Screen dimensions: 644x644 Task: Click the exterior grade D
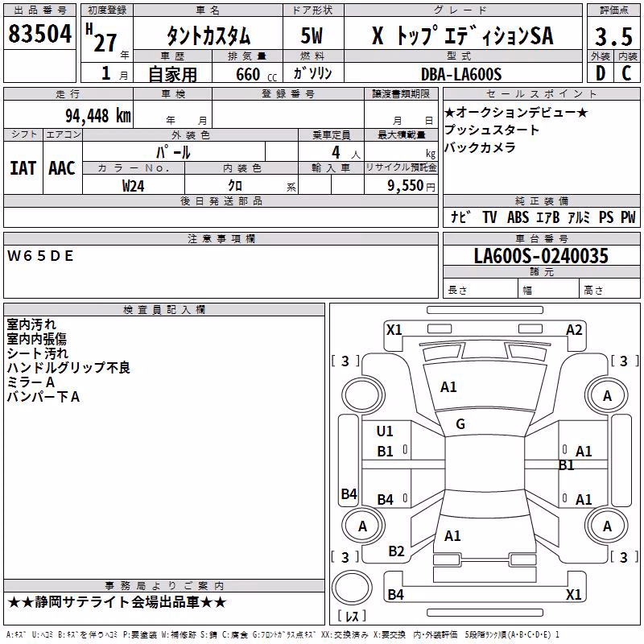tap(600, 73)
